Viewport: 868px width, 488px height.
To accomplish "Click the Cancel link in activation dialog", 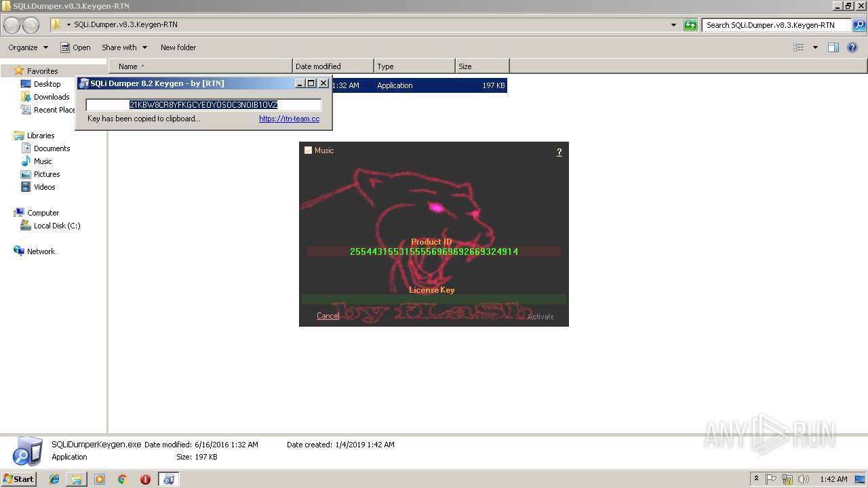I will (328, 316).
